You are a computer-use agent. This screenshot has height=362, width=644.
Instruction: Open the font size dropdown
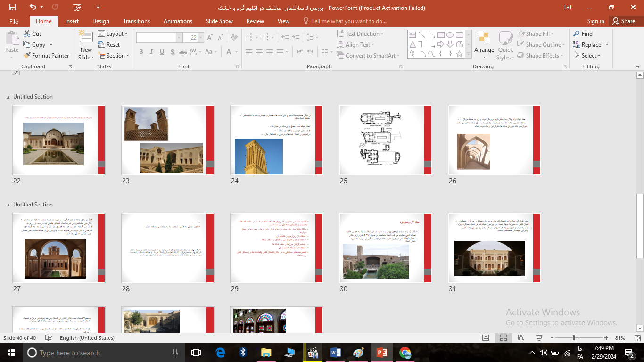point(201,38)
